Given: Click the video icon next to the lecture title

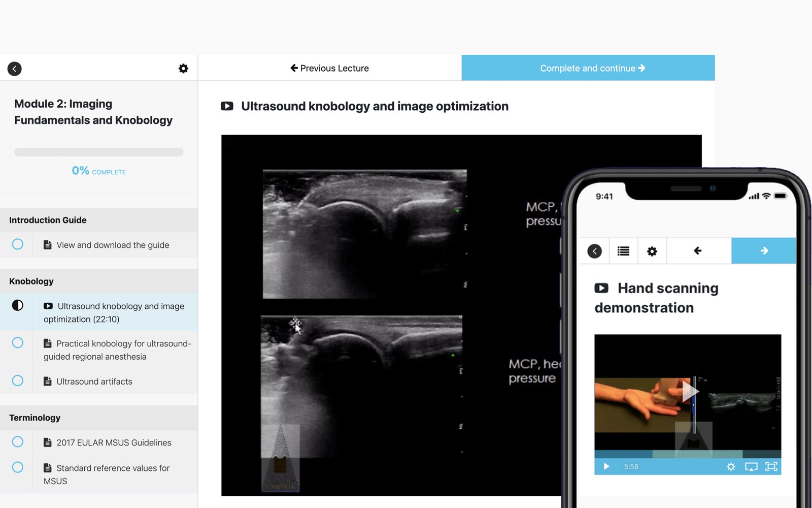Looking at the screenshot, I should point(227,106).
